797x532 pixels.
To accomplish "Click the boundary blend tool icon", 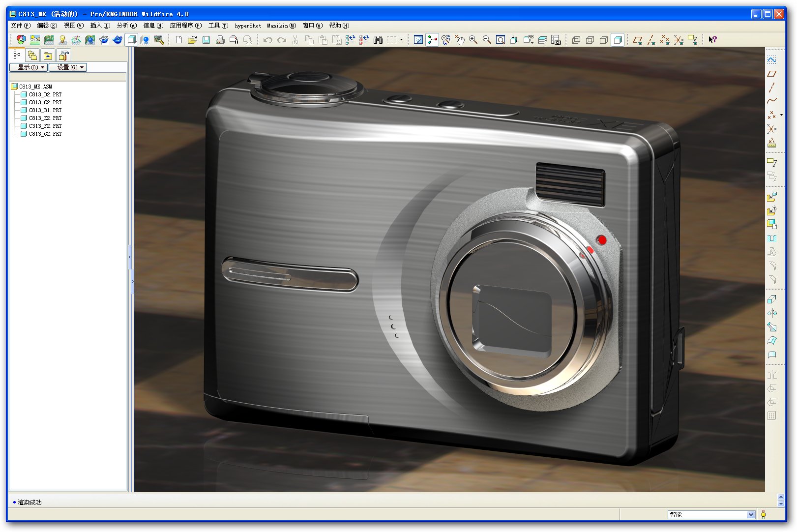I will [x=772, y=340].
